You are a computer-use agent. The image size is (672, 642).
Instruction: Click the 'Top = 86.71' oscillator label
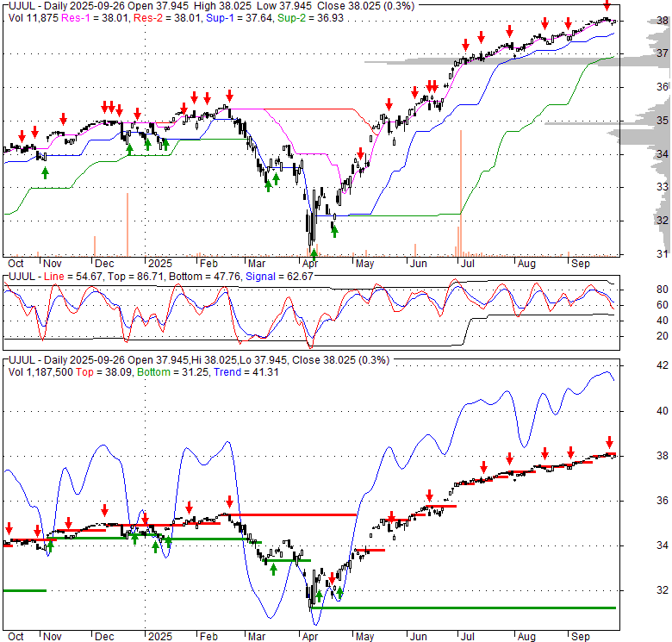pos(135,277)
